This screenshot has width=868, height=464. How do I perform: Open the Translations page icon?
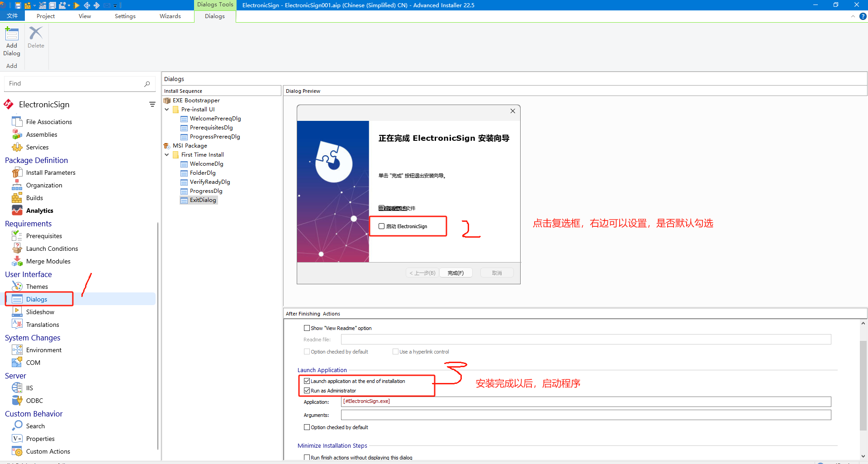tap(17, 325)
